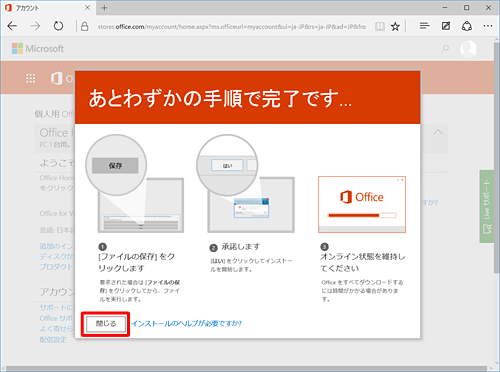Click the はい illustration in step 2

click(227, 165)
